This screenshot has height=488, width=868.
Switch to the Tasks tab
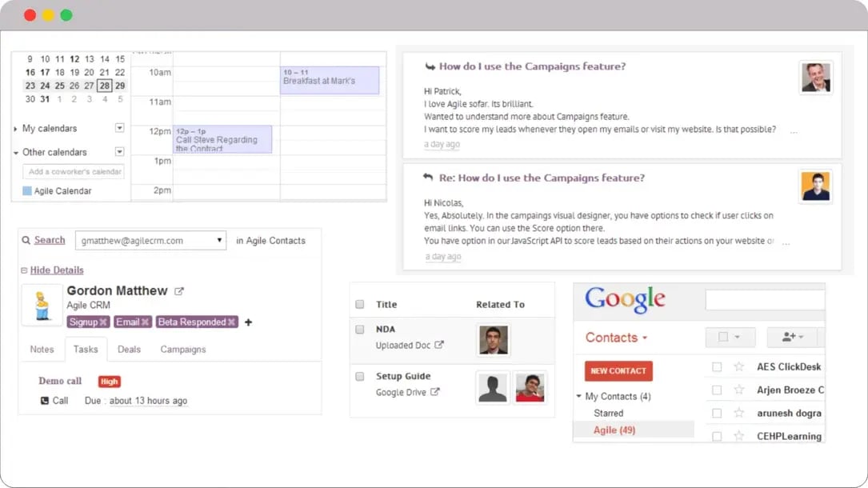(x=86, y=349)
